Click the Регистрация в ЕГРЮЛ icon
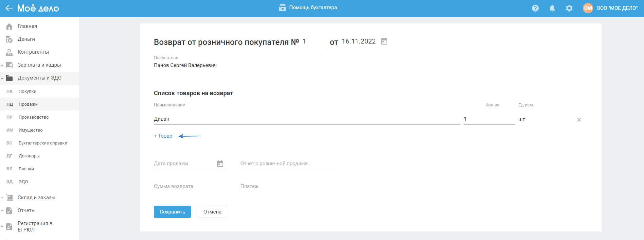 [x=9, y=226]
